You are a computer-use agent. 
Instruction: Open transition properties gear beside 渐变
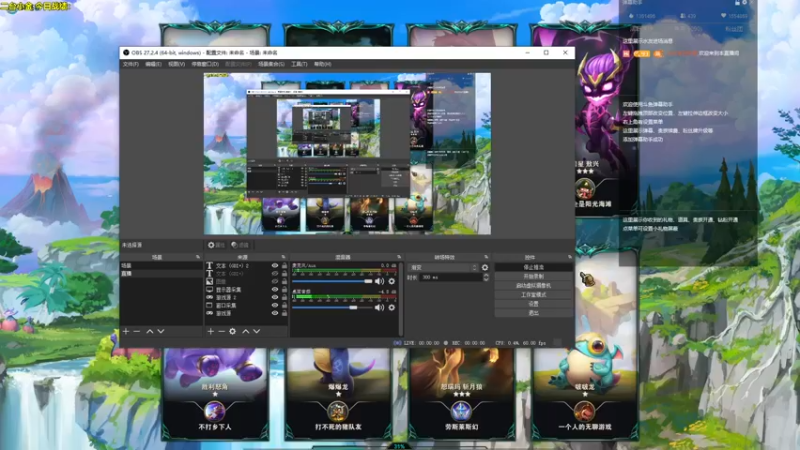point(485,267)
